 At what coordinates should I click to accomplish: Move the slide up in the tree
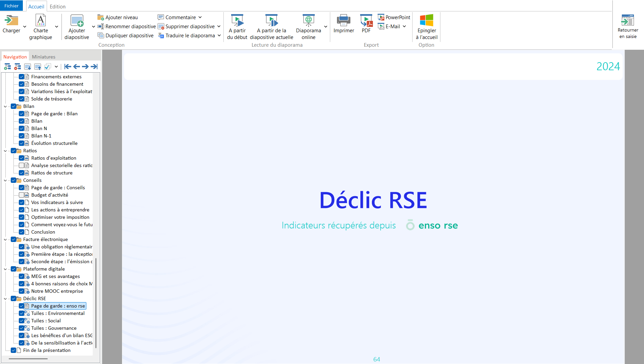pos(38,67)
